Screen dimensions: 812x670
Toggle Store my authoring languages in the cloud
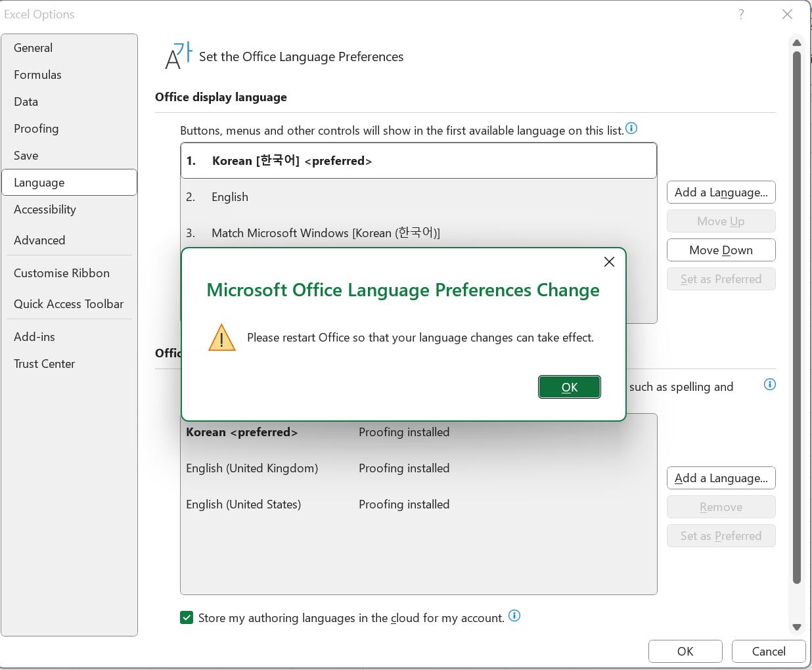187,617
